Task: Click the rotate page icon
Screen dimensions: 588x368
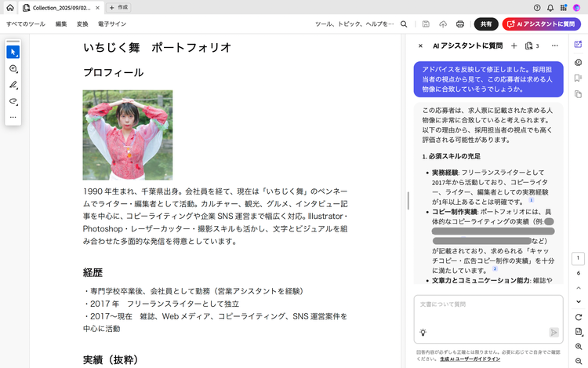Action: 578,316
